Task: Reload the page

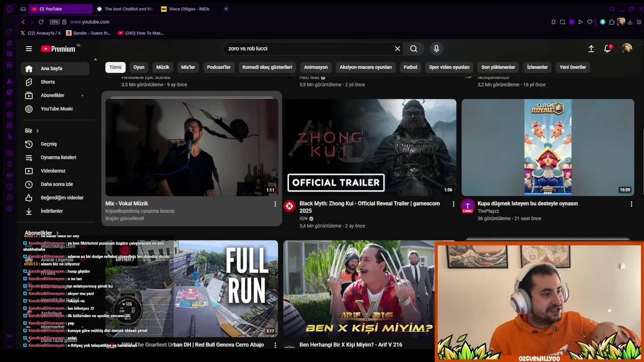Action: (41, 22)
